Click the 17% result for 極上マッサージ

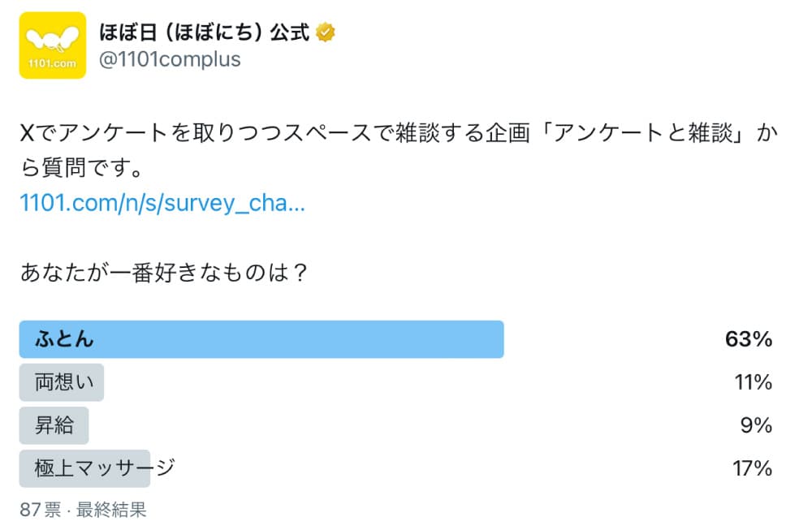[752, 468]
